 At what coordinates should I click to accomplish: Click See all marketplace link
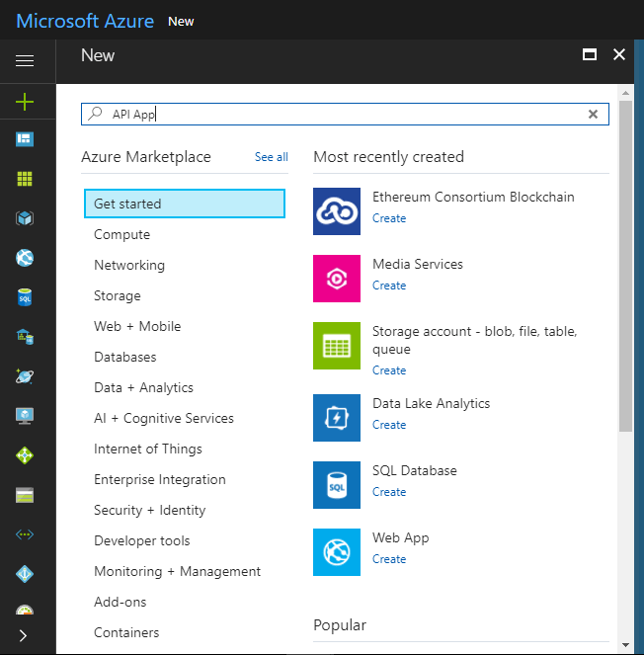coord(272,157)
